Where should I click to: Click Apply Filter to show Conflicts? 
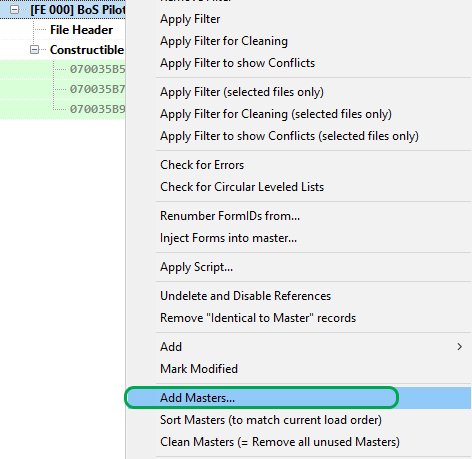tap(237, 63)
